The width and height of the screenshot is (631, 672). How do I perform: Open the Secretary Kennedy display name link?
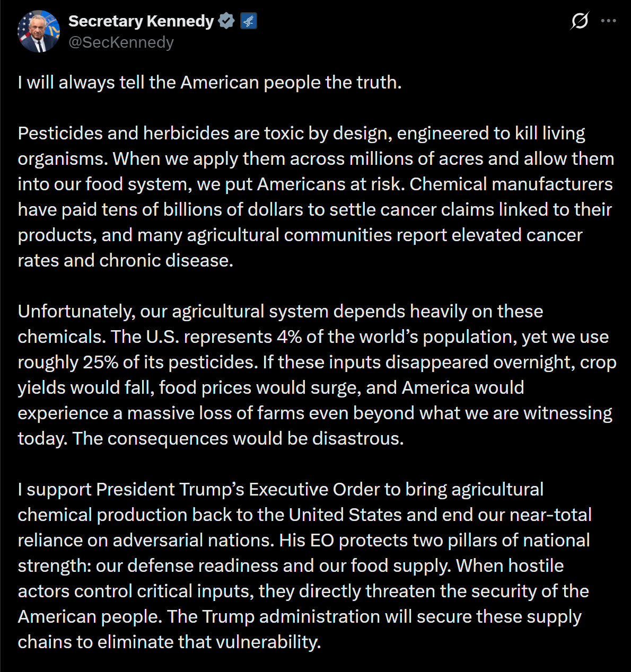(x=141, y=21)
